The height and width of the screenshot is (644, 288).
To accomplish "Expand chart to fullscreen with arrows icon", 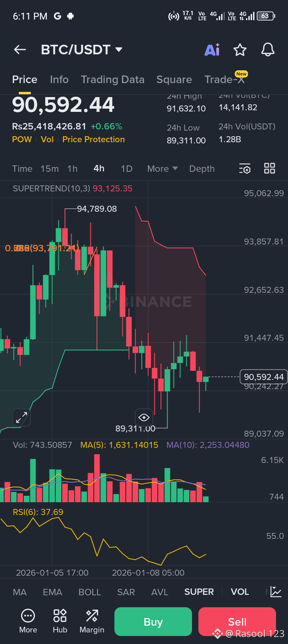I will coord(22,417).
